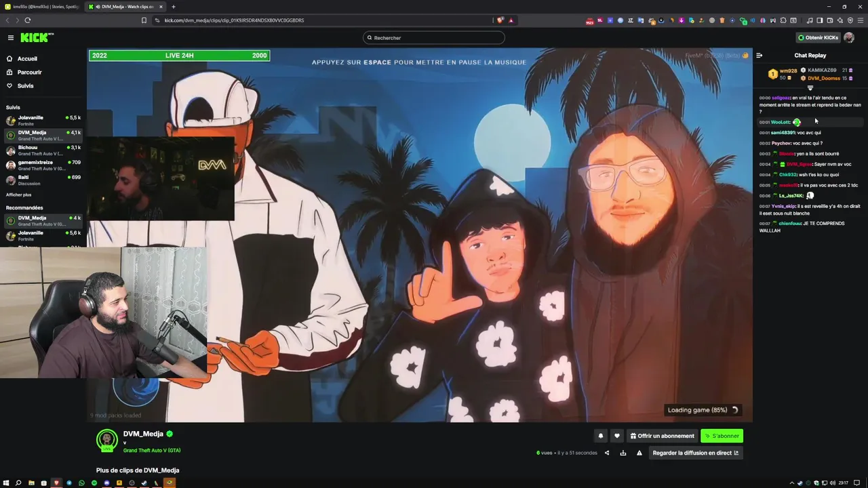The height and width of the screenshot is (488, 868).
Task: Toggle the notification bell for DVM_Medja
Action: [x=600, y=436]
